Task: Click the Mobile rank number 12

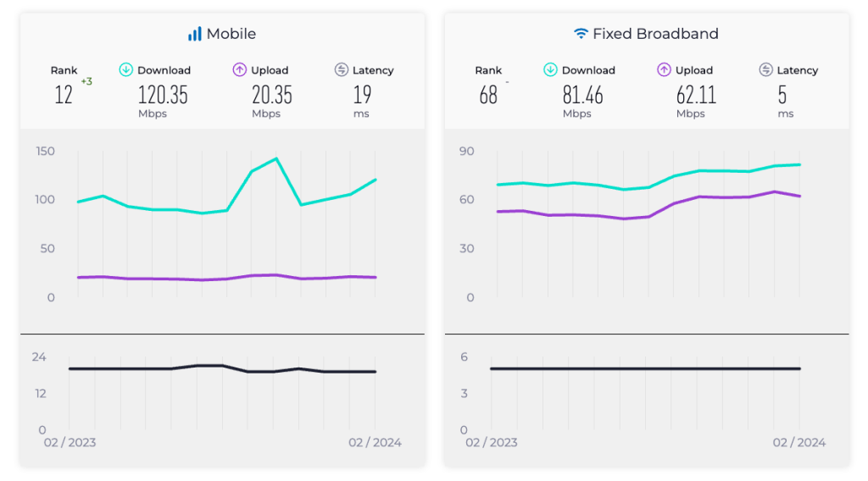Action: pyautogui.click(x=64, y=94)
